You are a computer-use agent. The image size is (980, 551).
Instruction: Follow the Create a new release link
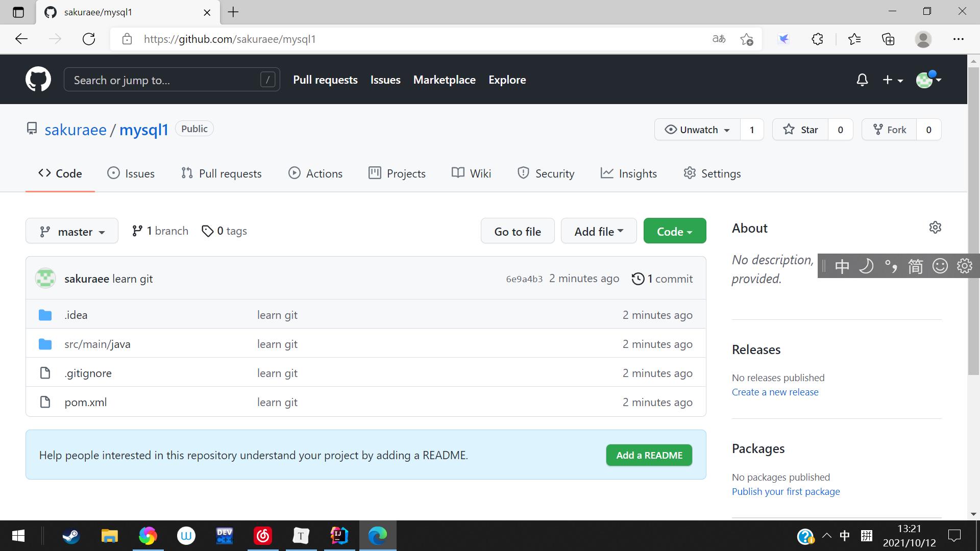click(775, 392)
